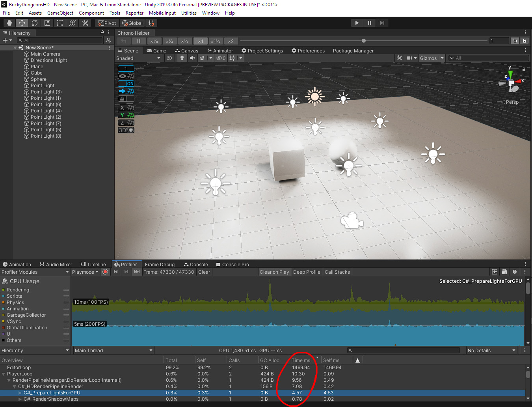The height and width of the screenshot is (407, 532).
Task: Toggle scene view audio icon
Action: coord(192,58)
